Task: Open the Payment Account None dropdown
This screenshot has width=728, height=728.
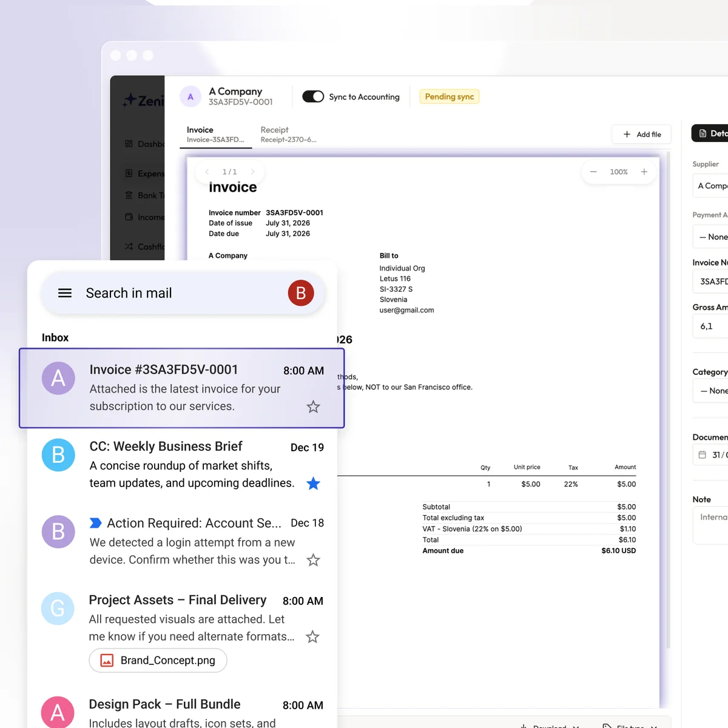Action: (x=710, y=237)
